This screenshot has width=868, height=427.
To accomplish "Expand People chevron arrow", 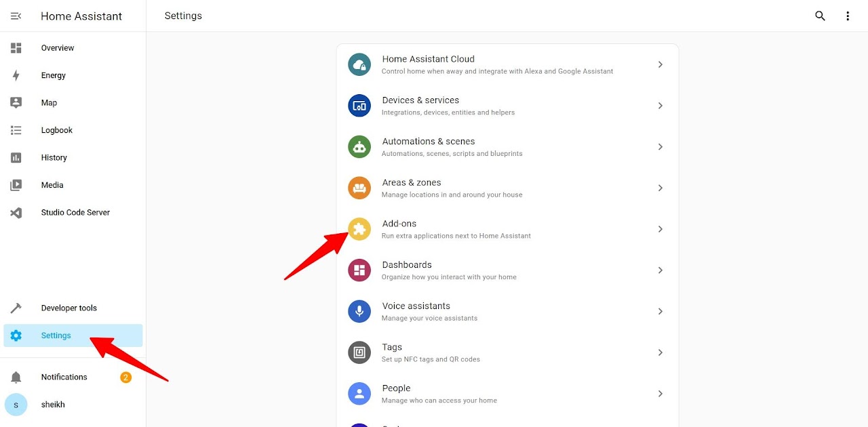I will click(x=660, y=394).
